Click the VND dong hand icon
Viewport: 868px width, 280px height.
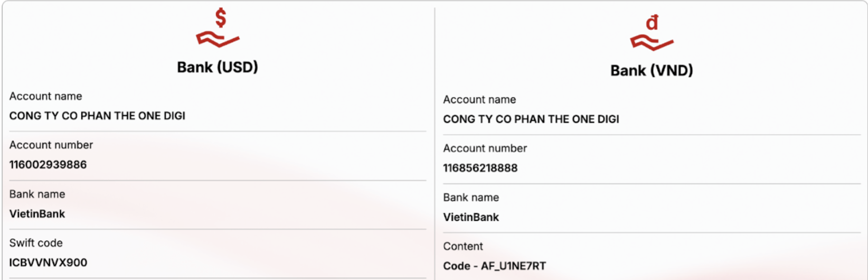[652, 33]
